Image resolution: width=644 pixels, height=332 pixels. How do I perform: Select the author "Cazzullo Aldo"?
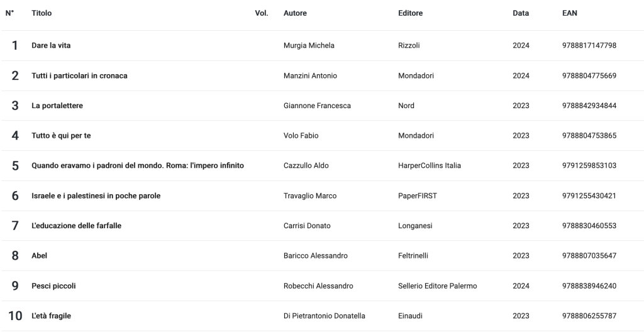306,165
